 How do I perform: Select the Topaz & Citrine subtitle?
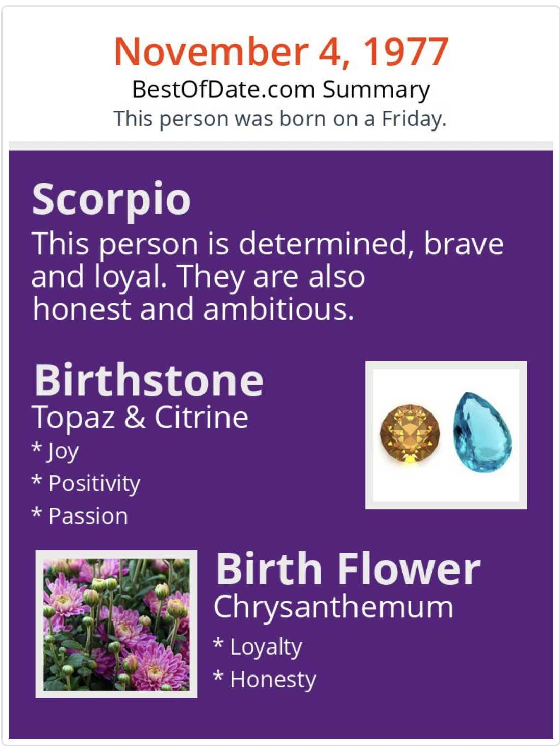pyautogui.click(x=140, y=418)
